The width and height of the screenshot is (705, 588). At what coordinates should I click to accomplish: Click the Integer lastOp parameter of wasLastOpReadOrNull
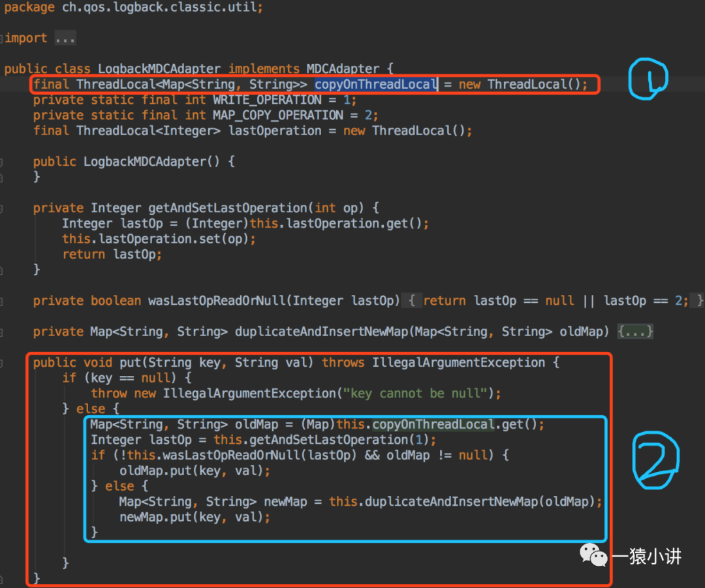343,301
